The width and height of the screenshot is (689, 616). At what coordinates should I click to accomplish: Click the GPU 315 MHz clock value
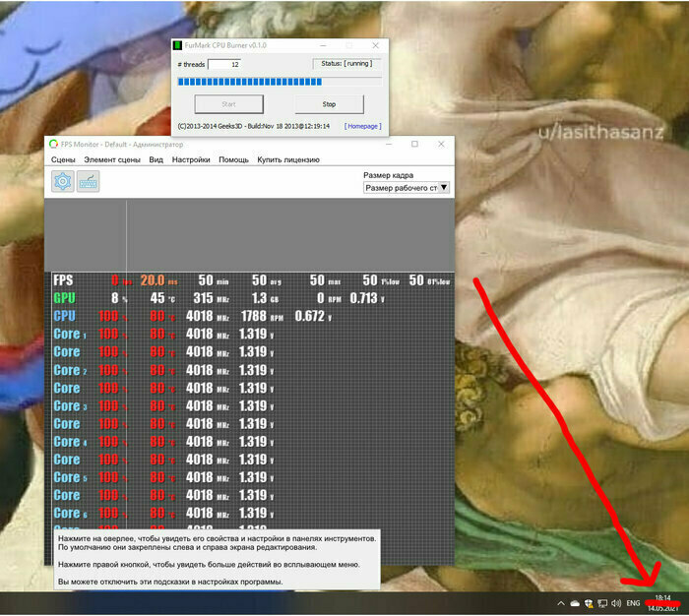click(x=211, y=298)
